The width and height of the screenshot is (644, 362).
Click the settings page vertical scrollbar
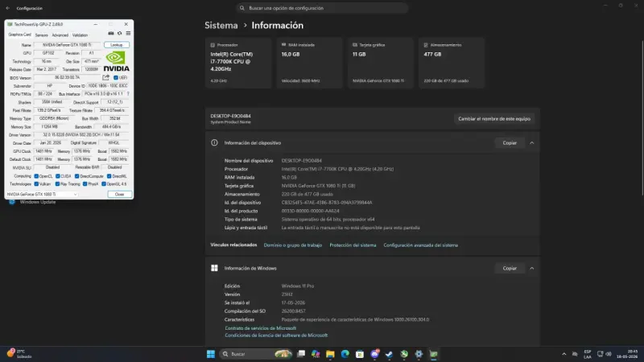point(642,118)
